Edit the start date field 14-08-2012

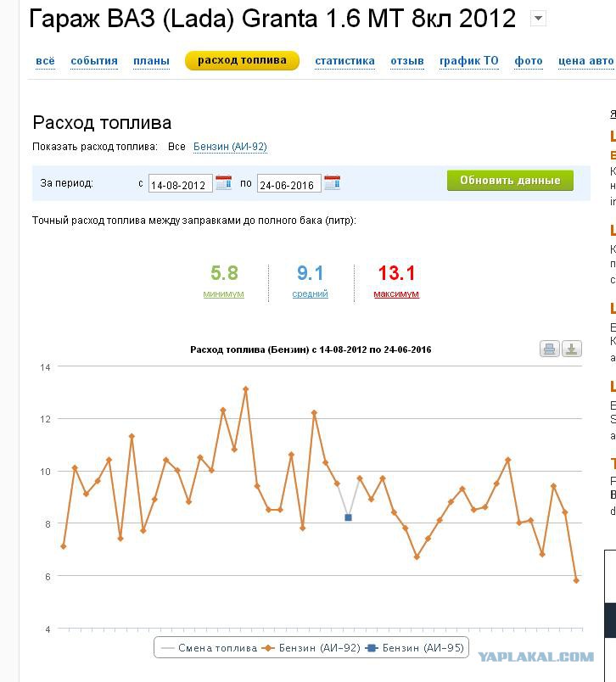coord(181,183)
